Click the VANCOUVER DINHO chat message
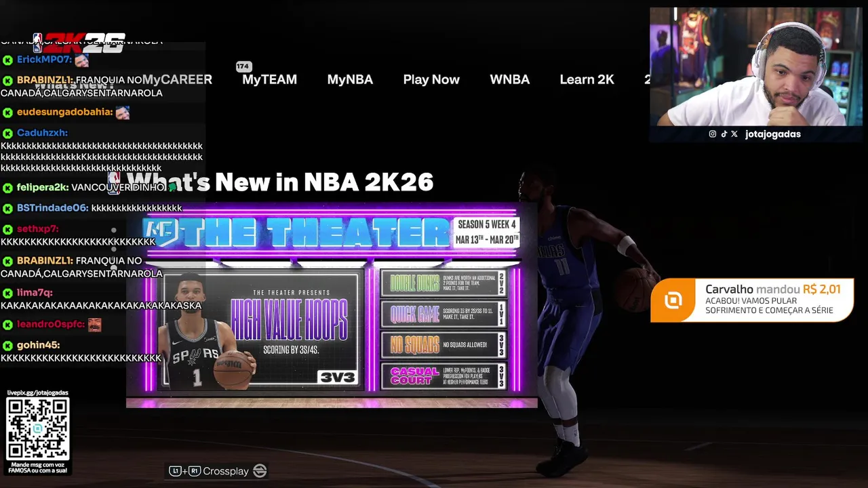 (x=118, y=188)
